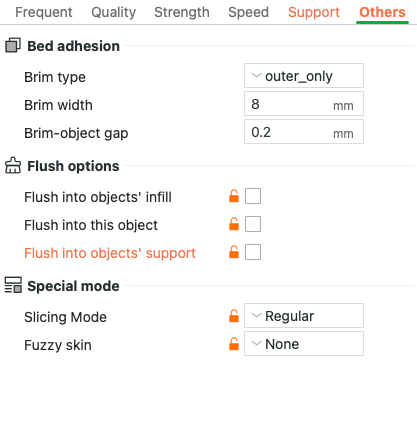Click lock icon for Flush into objects' support
Viewport: 417px width, 421px height.
coord(234,252)
